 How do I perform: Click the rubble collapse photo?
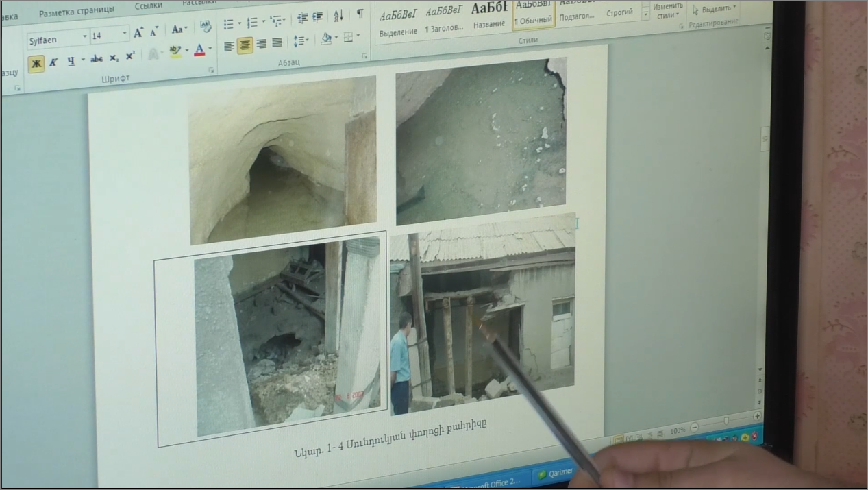point(286,337)
